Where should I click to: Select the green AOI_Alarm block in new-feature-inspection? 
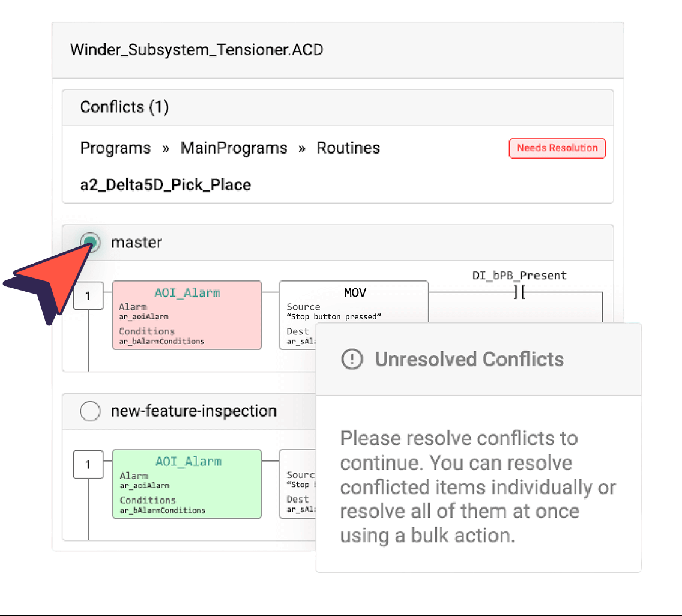187,484
